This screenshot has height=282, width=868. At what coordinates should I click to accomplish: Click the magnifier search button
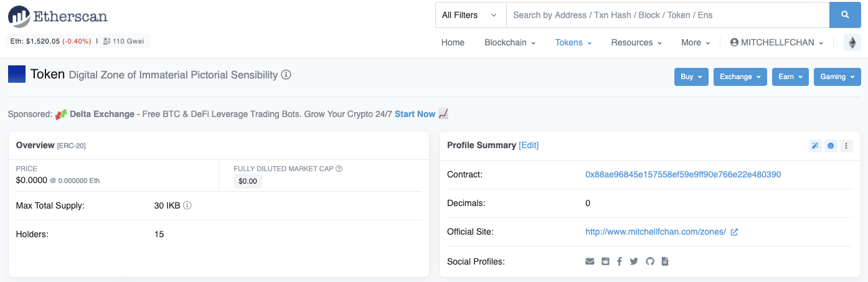pyautogui.click(x=845, y=15)
